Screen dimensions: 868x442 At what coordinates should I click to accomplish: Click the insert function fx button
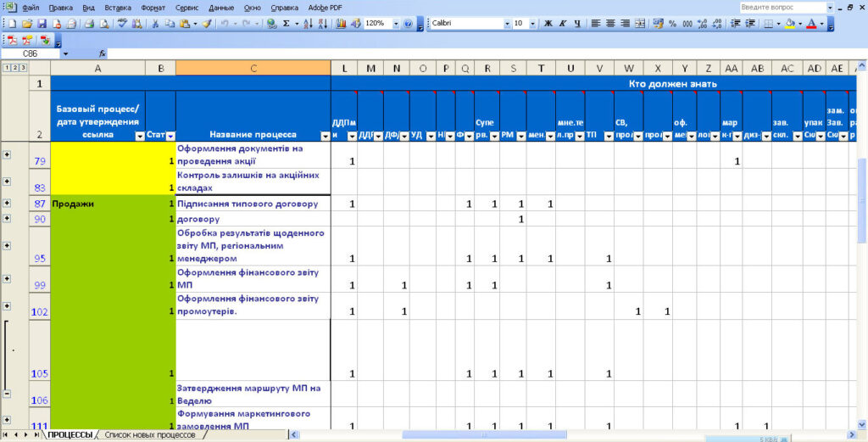[102, 53]
